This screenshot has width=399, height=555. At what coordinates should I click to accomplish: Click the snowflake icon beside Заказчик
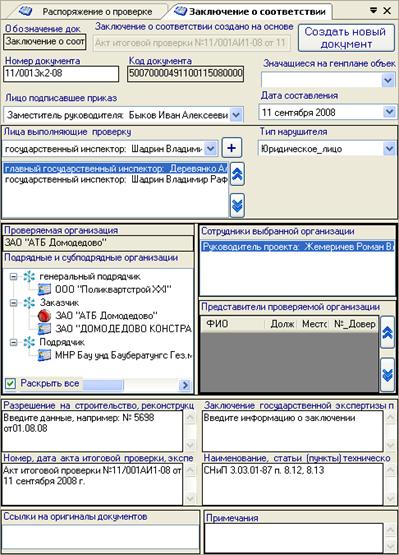tap(29, 303)
